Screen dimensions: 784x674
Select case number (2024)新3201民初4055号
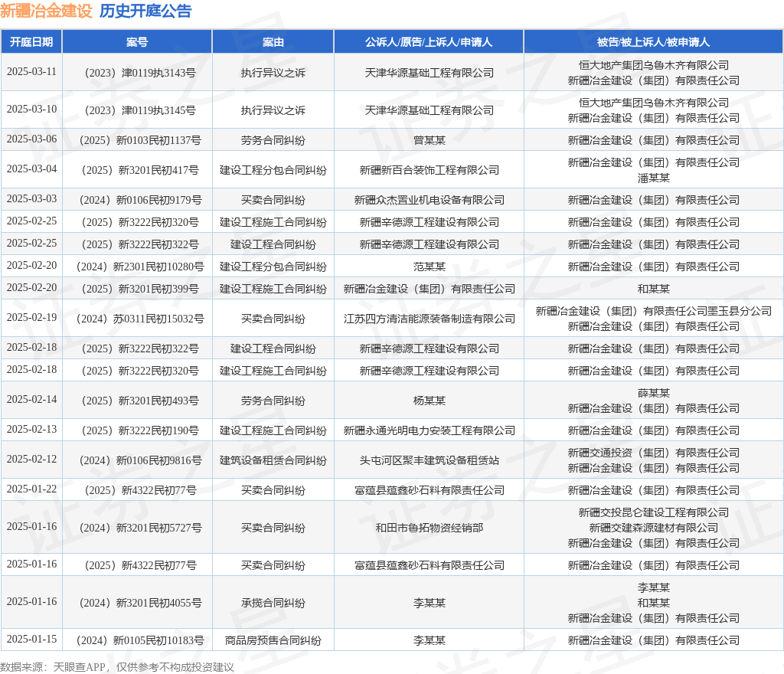point(140,604)
